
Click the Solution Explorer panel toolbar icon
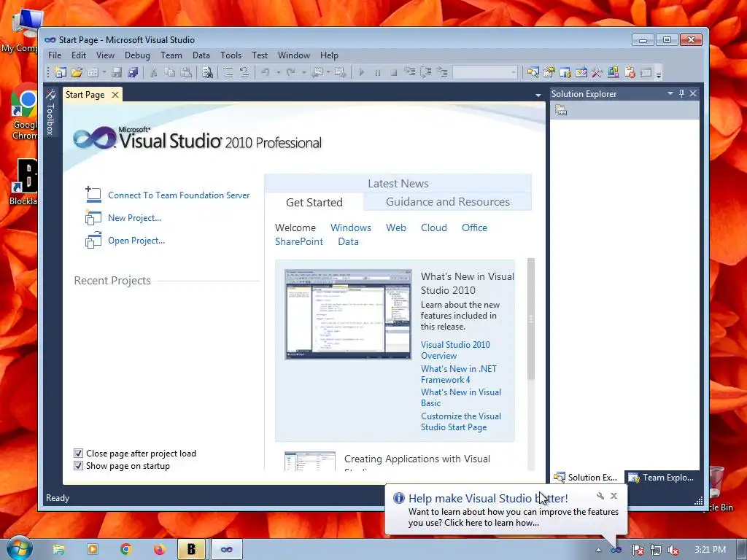point(561,111)
